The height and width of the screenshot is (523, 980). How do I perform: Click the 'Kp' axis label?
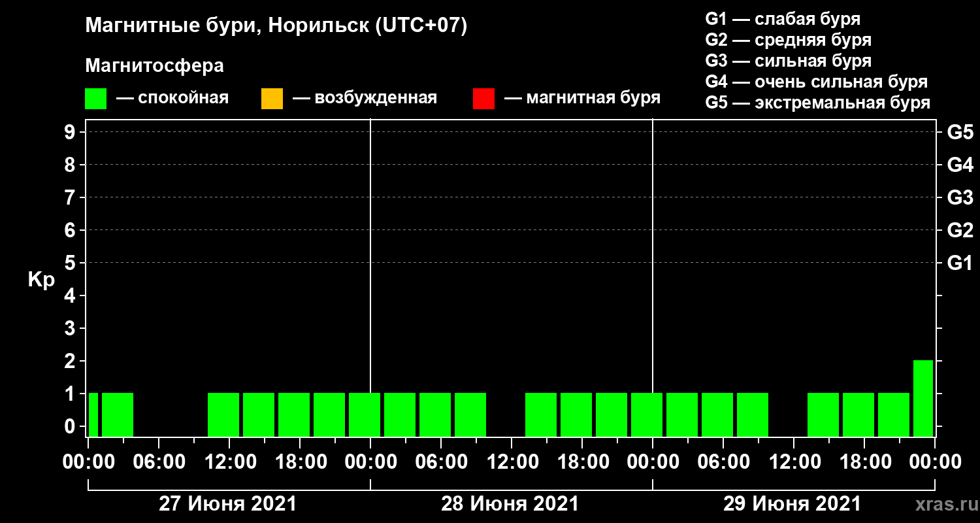point(41,280)
